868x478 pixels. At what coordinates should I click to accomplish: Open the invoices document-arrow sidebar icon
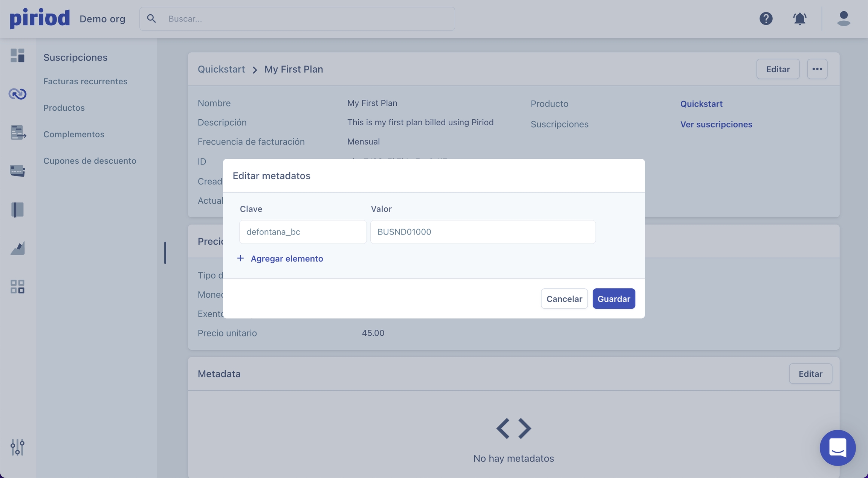(18, 132)
